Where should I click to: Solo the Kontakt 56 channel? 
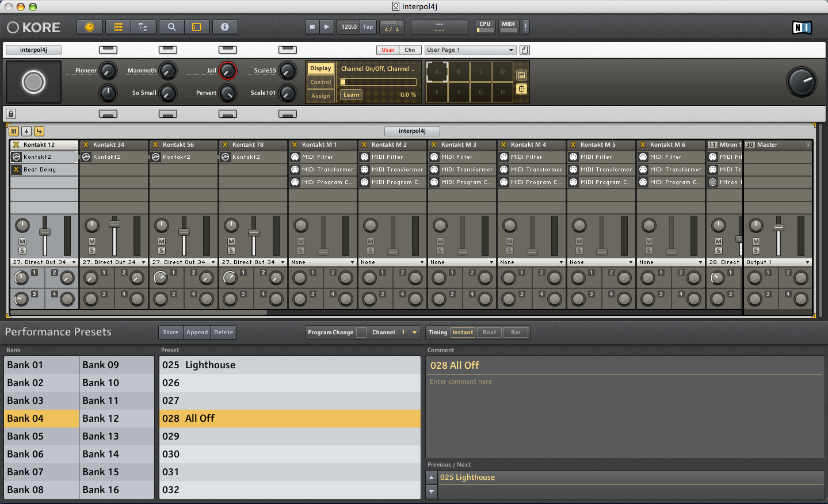tap(162, 251)
